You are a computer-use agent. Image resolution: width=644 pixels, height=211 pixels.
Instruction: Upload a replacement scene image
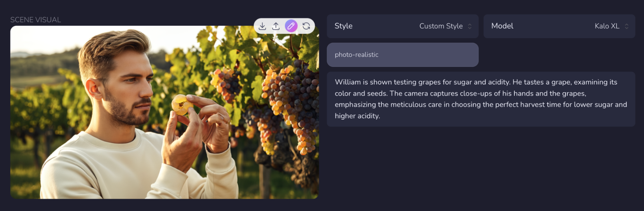(x=276, y=26)
